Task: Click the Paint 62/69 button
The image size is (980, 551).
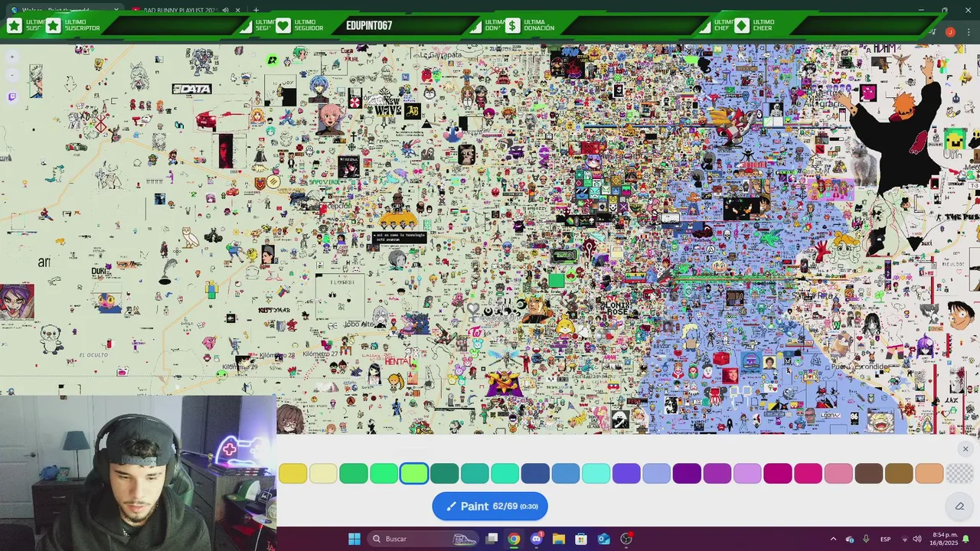Action: (x=490, y=506)
